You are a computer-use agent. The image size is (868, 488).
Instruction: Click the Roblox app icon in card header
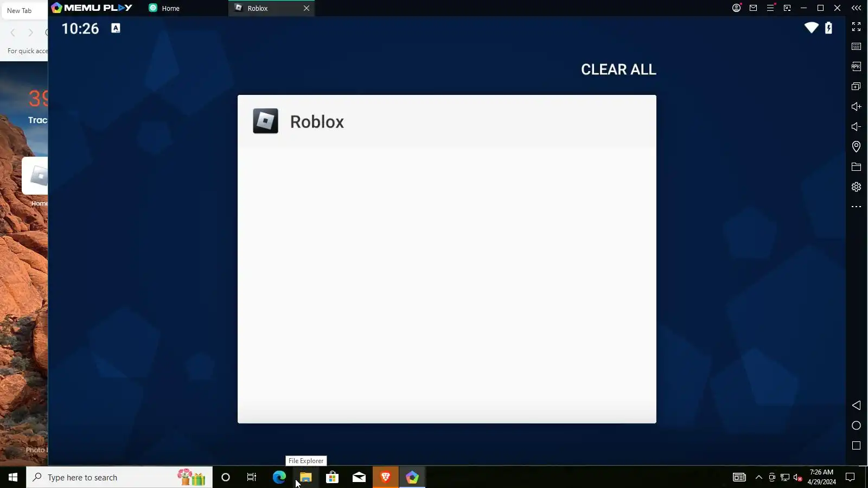pyautogui.click(x=265, y=121)
